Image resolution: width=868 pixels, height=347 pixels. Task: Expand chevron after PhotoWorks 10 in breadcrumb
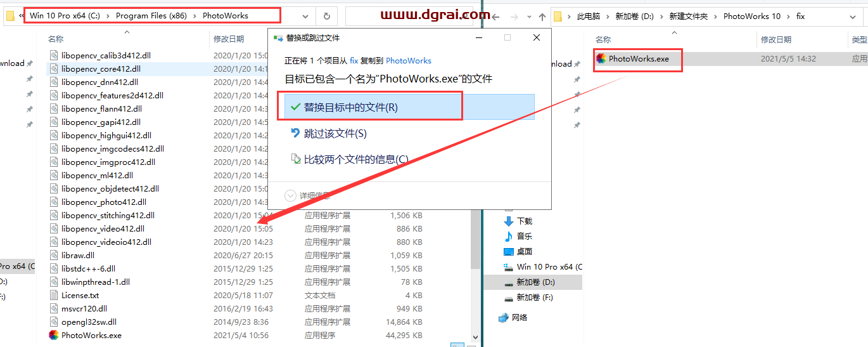coord(788,16)
